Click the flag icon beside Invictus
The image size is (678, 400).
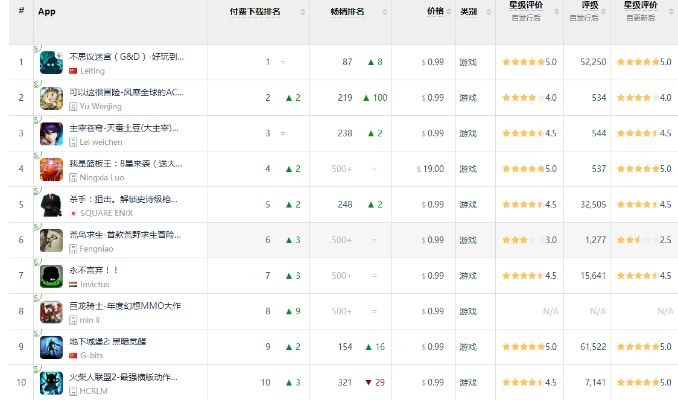point(73,285)
